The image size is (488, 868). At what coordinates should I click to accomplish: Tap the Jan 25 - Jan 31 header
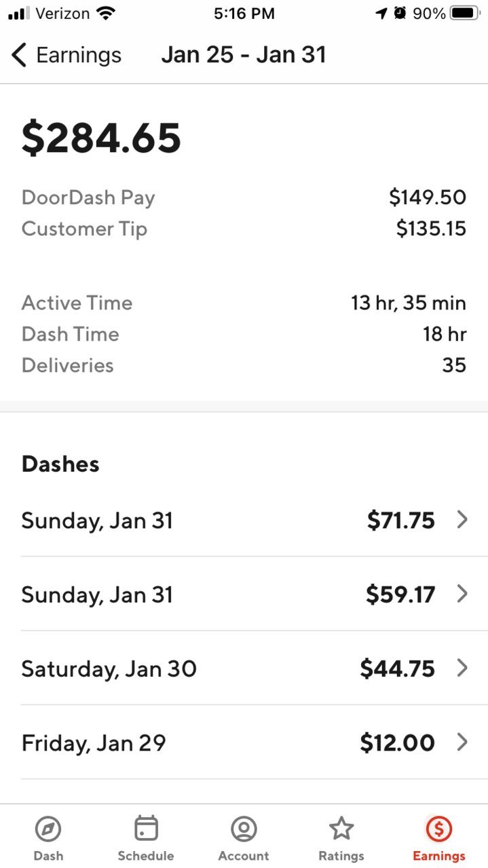[244, 55]
